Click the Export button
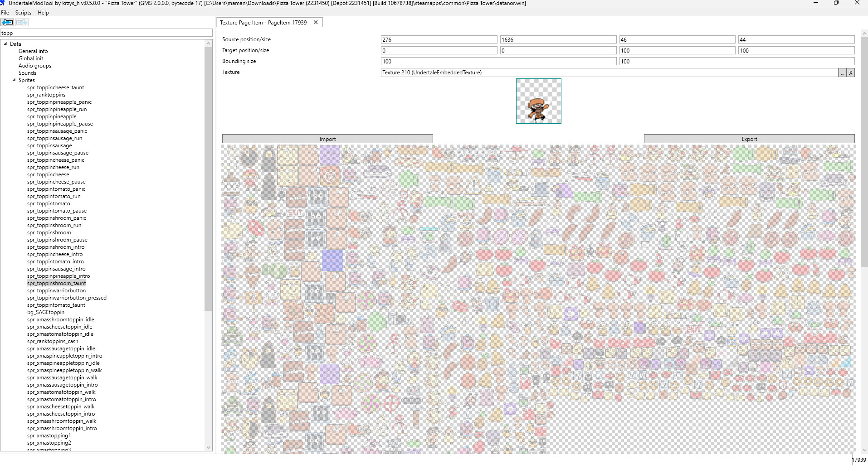 pos(749,139)
